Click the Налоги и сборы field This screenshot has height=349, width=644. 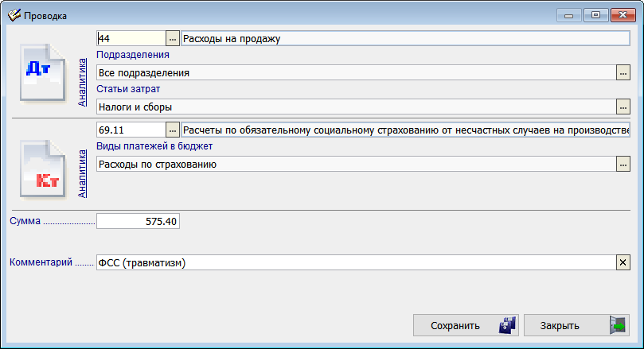point(356,107)
